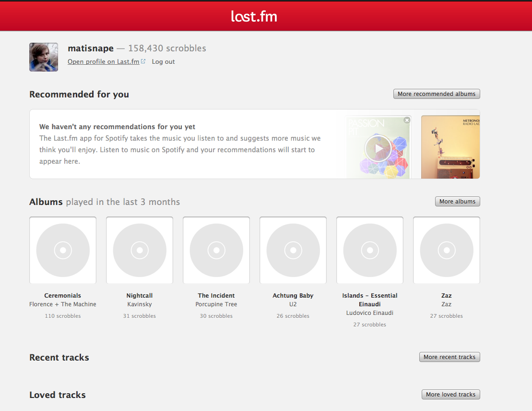This screenshot has height=411, width=532.
Task: Open profile on Last.fm link
Action: tap(104, 61)
